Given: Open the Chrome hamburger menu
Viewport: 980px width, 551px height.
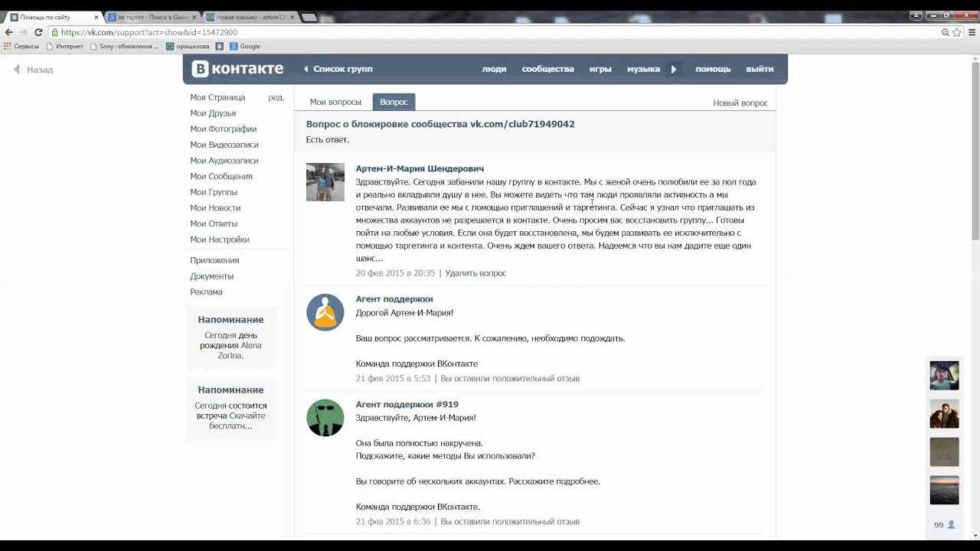Looking at the screenshot, I should pyautogui.click(x=972, y=32).
